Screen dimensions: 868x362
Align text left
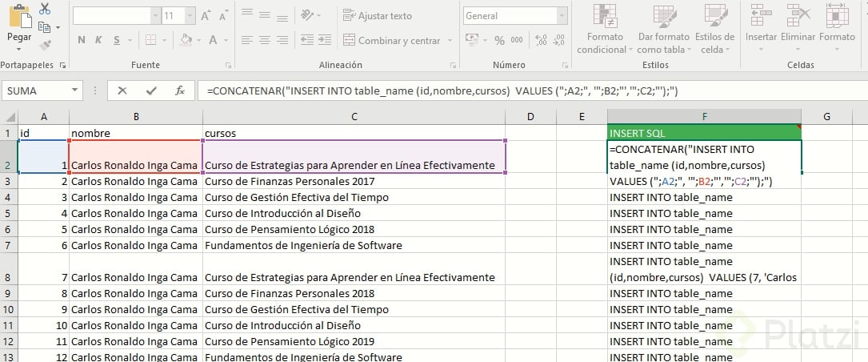point(247,40)
